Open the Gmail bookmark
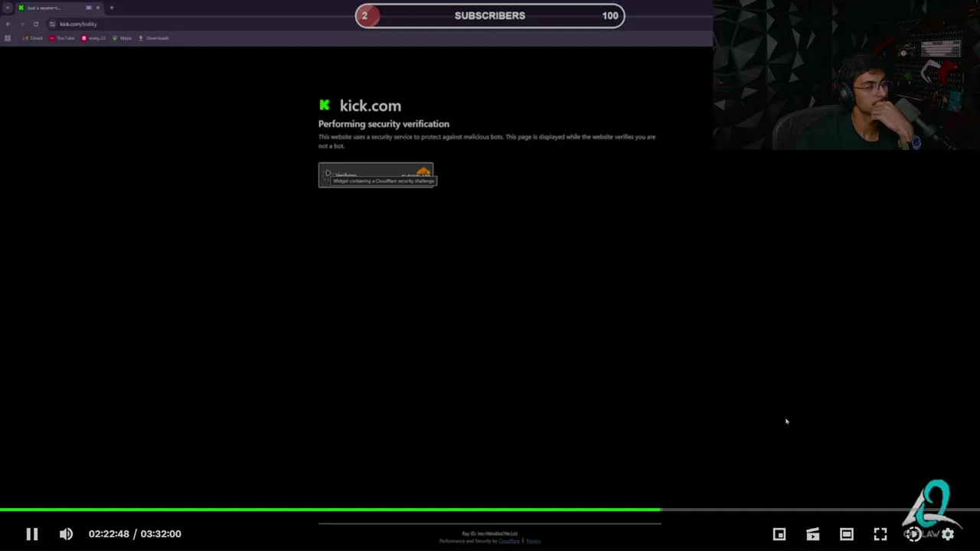The image size is (980, 551). 32,37
